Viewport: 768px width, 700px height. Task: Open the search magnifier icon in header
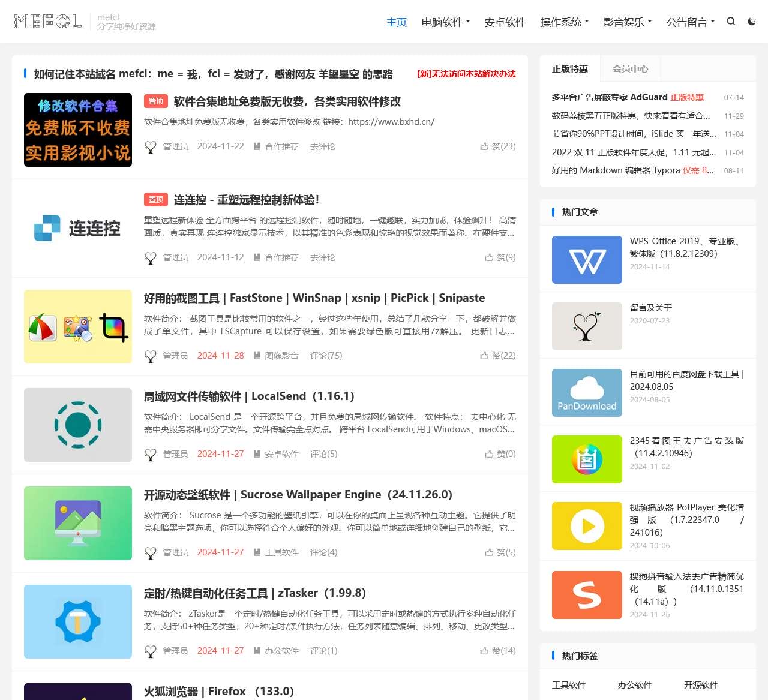[x=731, y=22]
